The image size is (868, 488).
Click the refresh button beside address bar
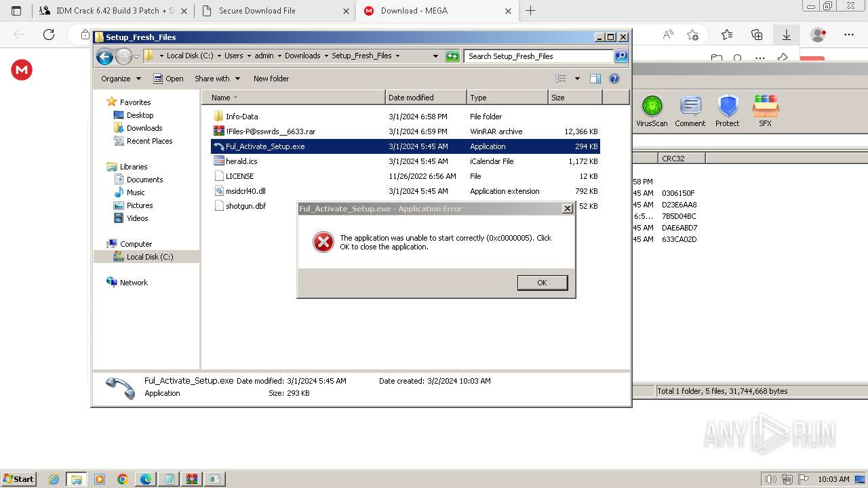pyautogui.click(x=452, y=56)
